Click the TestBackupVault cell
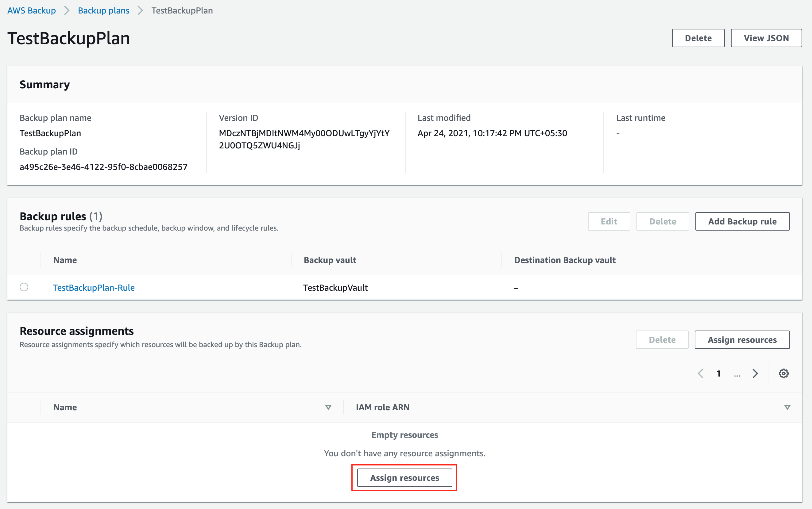 coord(335,288)
